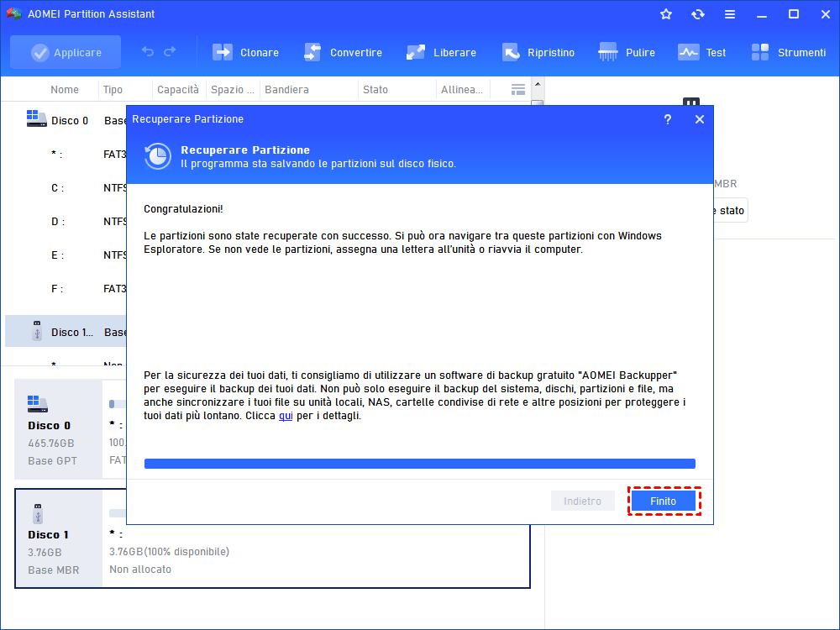Click the Disco 0 drive icon in the disk map
Viewport: 840px width, 630px height.
(38, 404)
